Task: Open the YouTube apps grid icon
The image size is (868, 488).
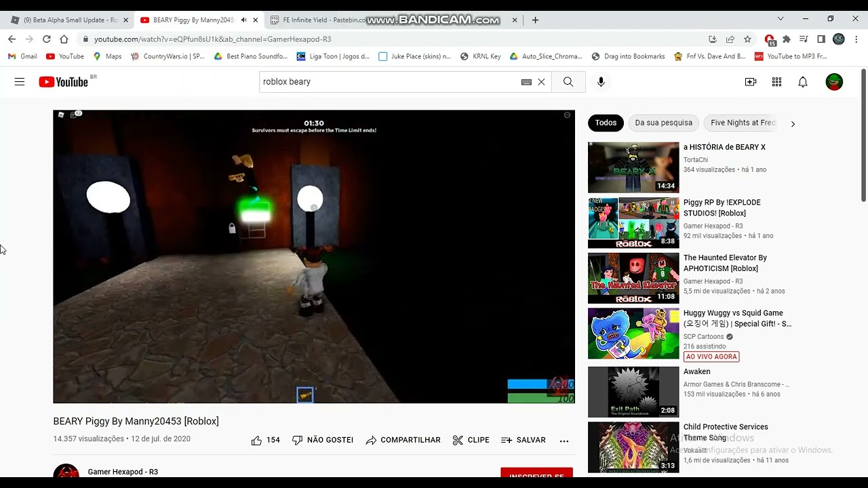Action: [x=777, y=82]
